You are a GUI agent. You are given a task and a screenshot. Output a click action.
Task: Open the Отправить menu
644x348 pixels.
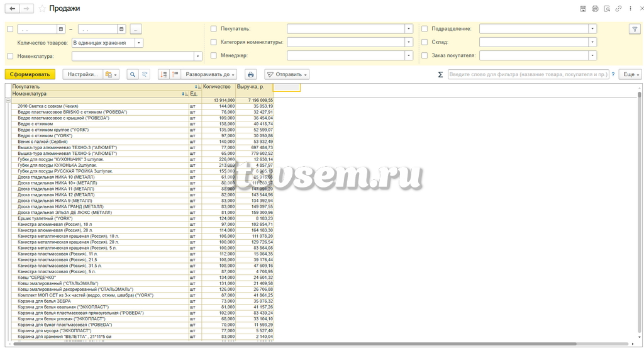point(287,74)
